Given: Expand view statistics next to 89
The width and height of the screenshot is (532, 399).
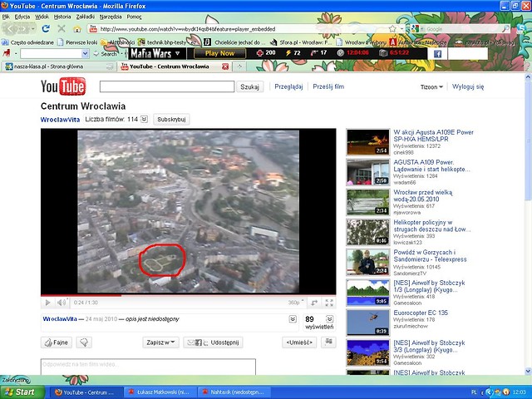Looking at the screenshot, I should click(x=329, y=318).
